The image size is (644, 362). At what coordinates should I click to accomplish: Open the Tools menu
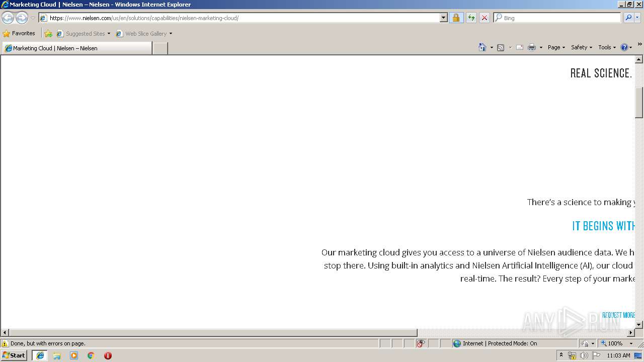point(607,47)
